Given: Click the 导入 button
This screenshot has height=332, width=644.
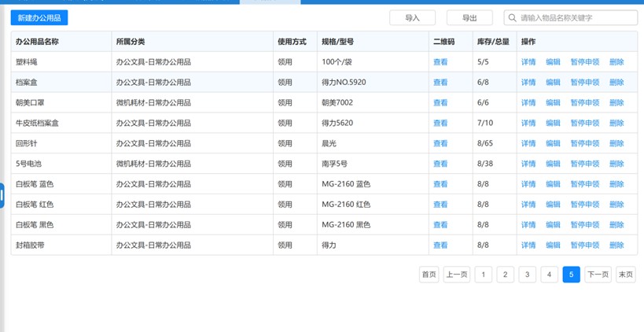Looking at the screenshot, I should tap(412, 18).
